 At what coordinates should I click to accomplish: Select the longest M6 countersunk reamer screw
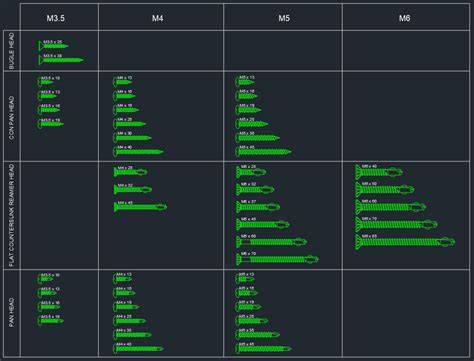click(405, 241)
